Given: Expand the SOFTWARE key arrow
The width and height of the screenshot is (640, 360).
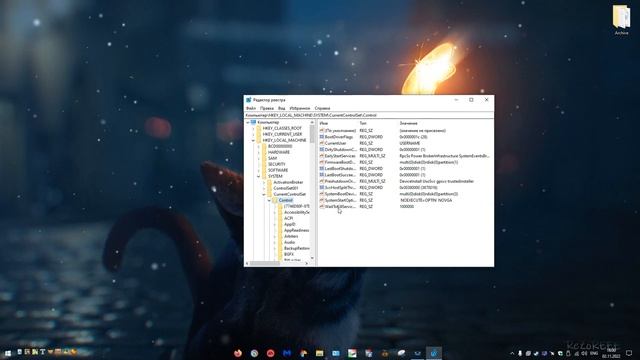Looking at the screenshot, I should (258, 170).
